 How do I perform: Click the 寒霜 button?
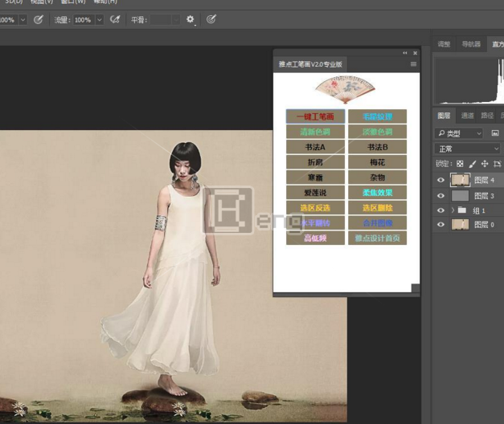[315, 177]
